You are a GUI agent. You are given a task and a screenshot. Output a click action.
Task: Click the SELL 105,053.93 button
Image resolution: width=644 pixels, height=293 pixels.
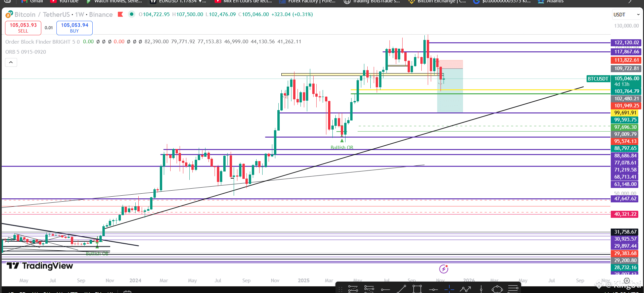23,28
